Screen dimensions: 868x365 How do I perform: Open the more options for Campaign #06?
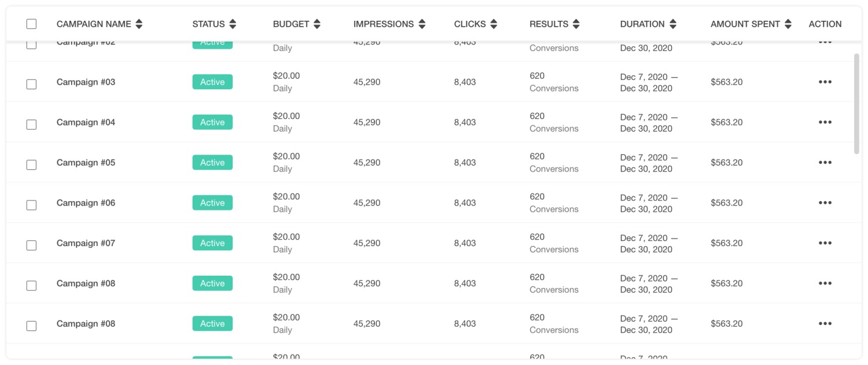825,203
